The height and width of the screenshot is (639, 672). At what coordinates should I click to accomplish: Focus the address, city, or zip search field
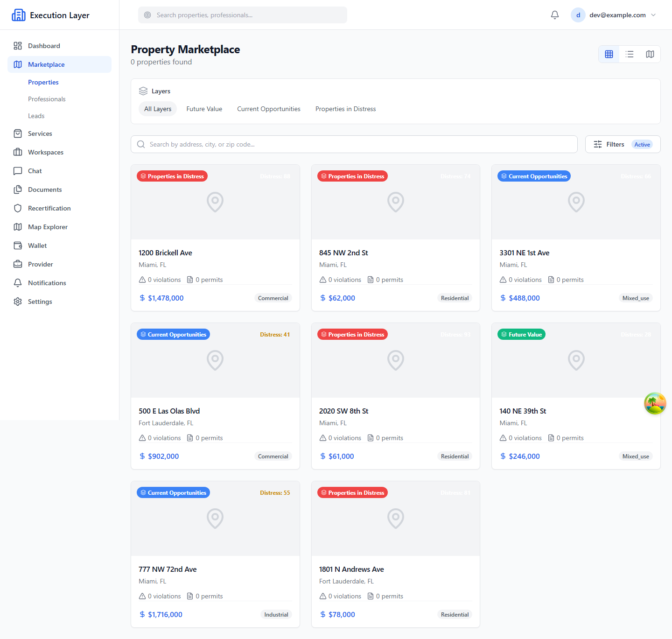pos(354,144)
